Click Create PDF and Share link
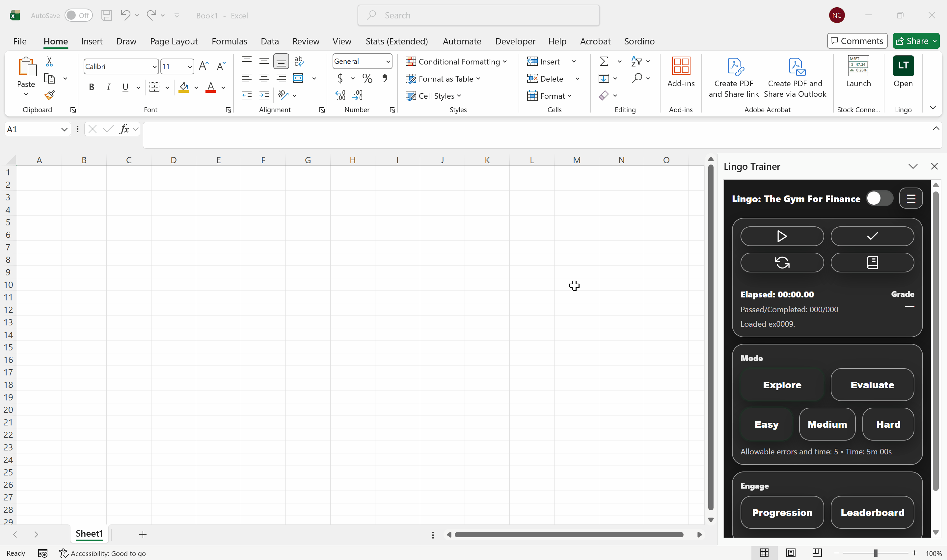The height and width of the screenshot is (560, 947). [733, 77]
